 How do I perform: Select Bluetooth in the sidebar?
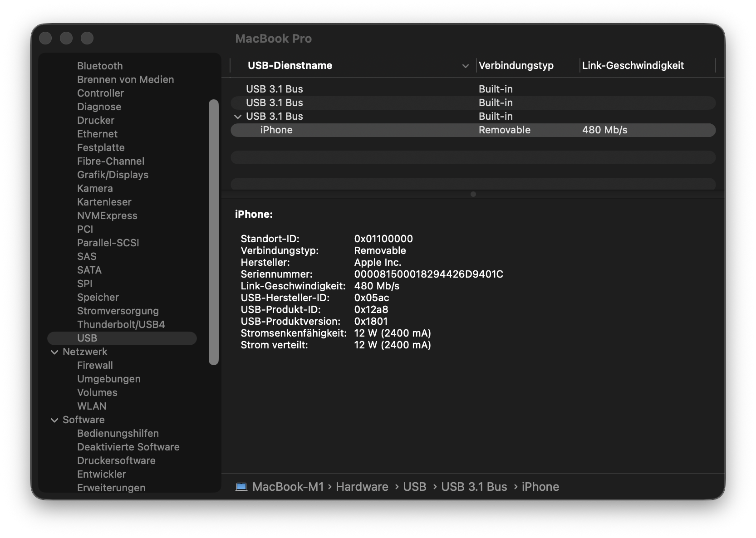coord(100,66)
